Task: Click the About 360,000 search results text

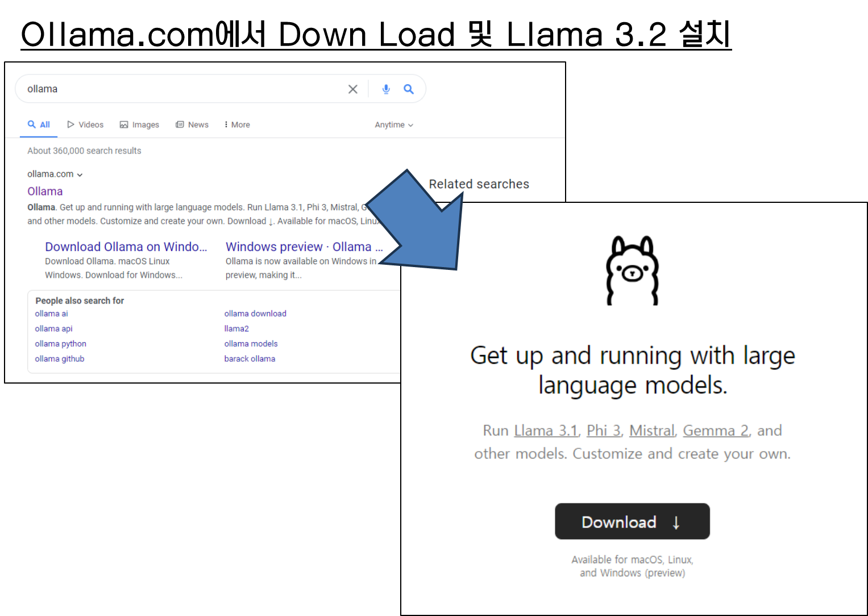Action: pyautogui.click(x=84, y=151)
